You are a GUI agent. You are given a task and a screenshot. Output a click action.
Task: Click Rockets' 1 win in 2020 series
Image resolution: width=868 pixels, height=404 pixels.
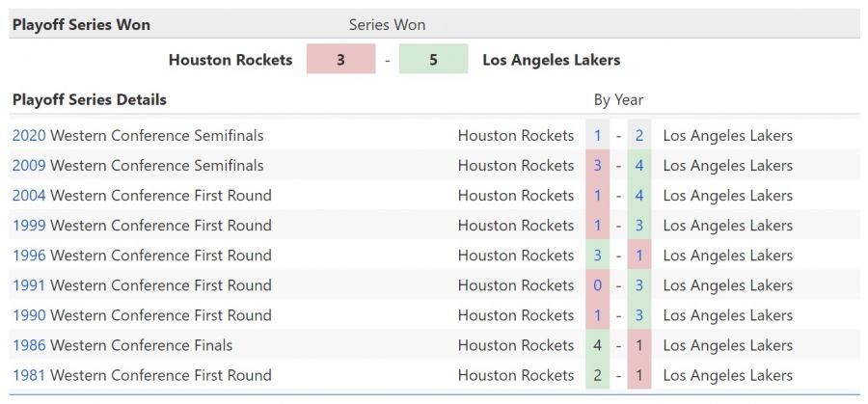pyautogui.click(x=598, y=135)
